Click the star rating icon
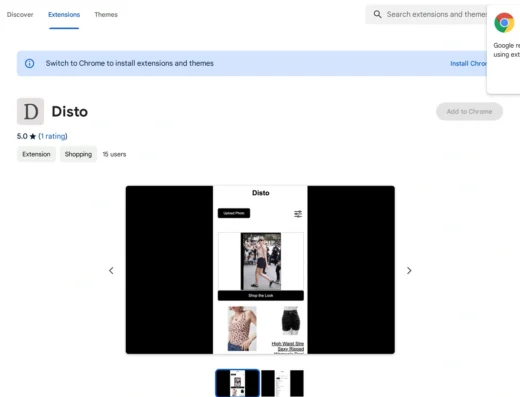Viewport: 520px width, 397px height. [x=33, y=136]
